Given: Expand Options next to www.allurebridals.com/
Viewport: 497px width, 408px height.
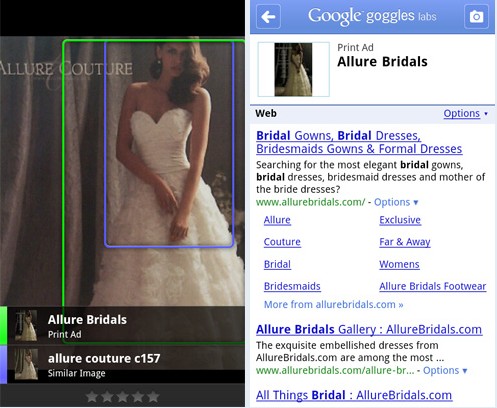Looking at the screenshot, I should 396,202.
